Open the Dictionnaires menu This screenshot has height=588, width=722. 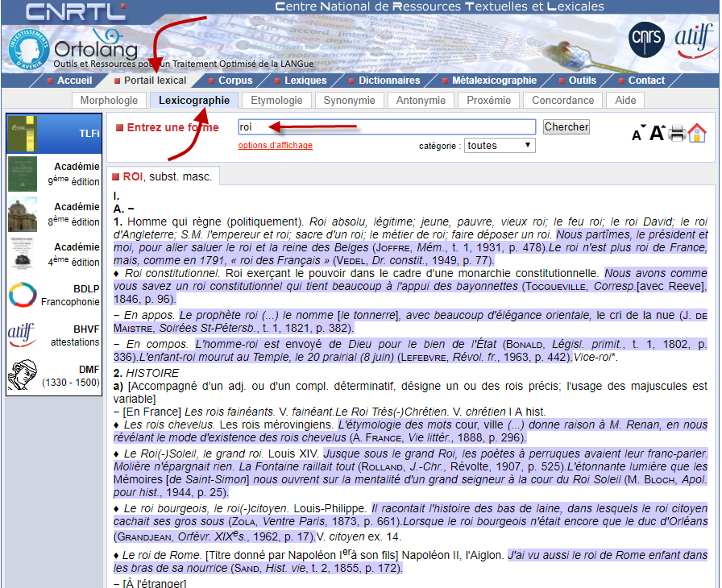tap(388, 81)
